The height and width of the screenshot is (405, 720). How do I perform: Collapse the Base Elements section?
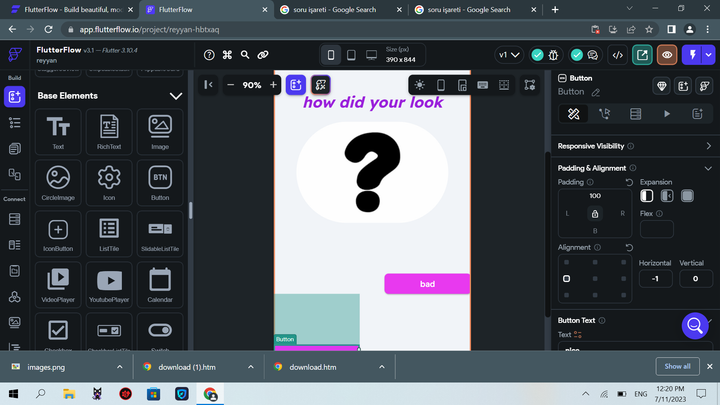176,96
